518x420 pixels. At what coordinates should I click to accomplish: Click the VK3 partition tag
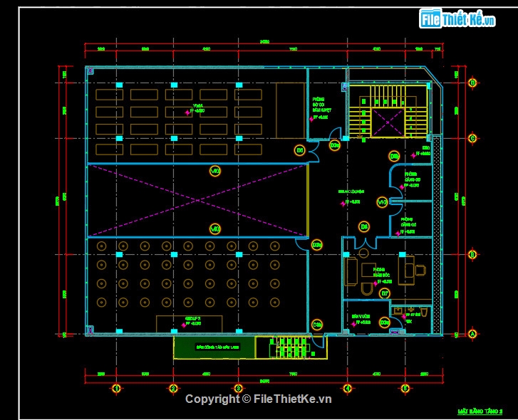tap(382, 202)
